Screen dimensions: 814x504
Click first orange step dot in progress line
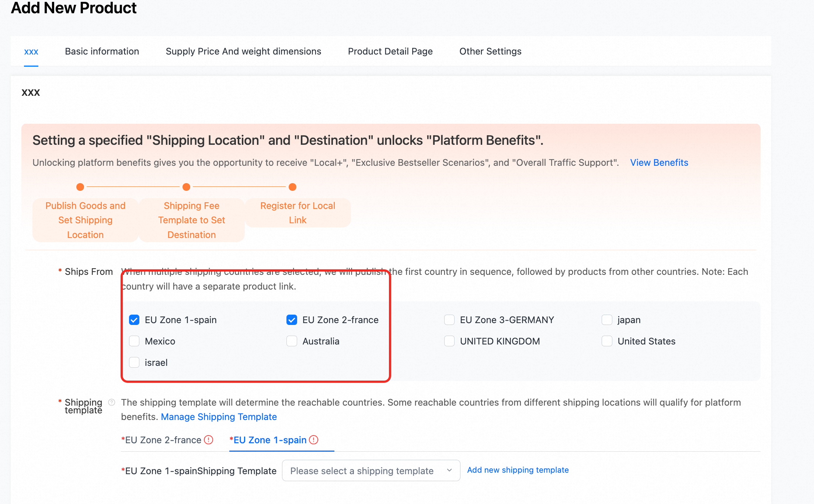click(x=80, y=187)
